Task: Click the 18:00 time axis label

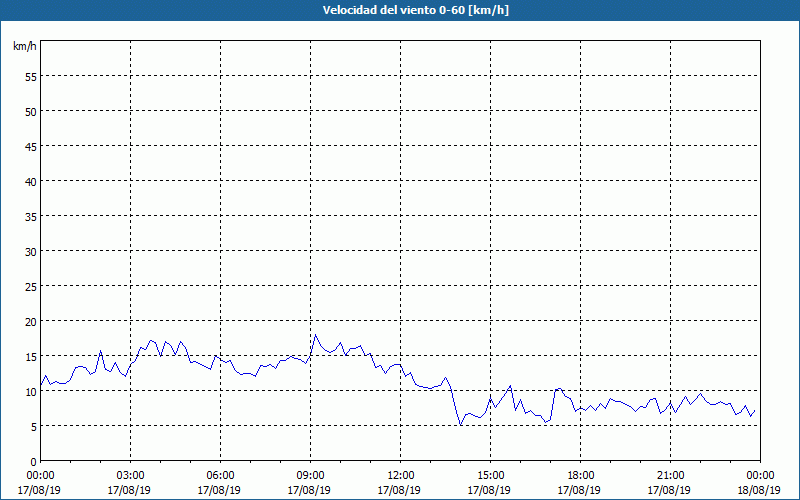Action: pyautogui.click(x=579, y=476)
